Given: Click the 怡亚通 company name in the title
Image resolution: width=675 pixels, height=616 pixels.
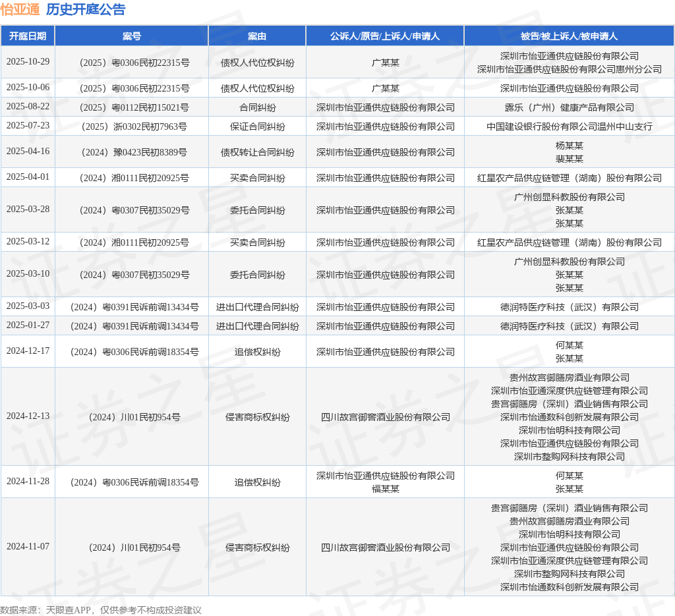Looking at the screenshot, I should [x=20, y=9].
